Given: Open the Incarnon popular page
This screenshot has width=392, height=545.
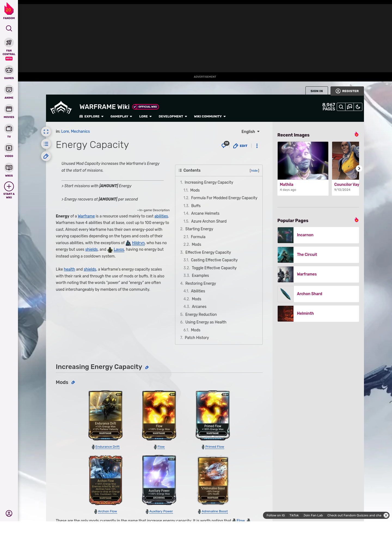Looking at the screenshot, I should pyautogui.click(x=318, y=235).
